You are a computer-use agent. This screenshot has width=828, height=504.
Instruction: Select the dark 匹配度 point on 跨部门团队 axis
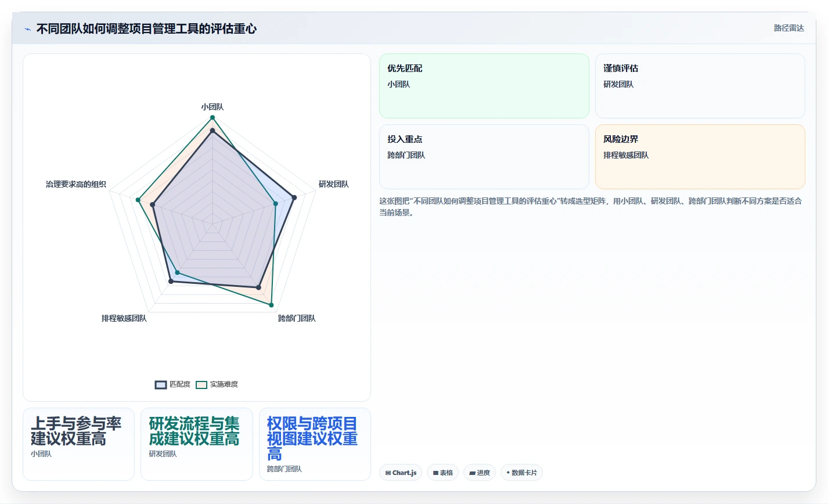pos(259,287)
